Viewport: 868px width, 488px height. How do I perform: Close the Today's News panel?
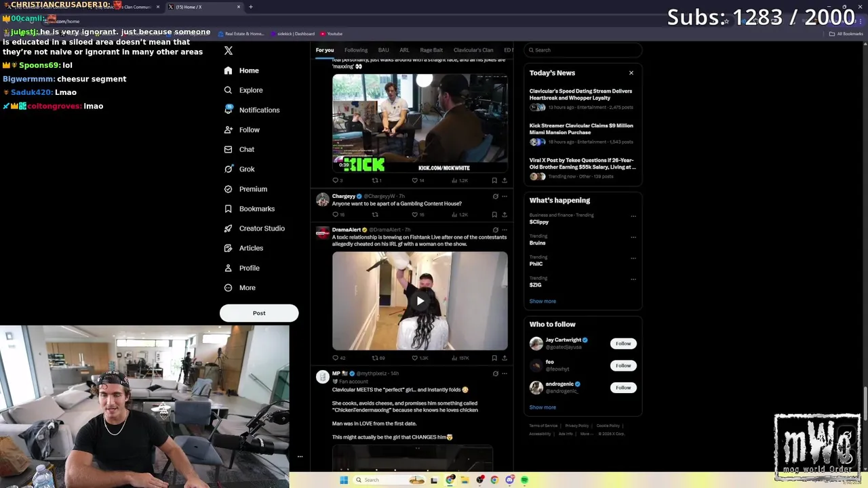coord(631,73)
